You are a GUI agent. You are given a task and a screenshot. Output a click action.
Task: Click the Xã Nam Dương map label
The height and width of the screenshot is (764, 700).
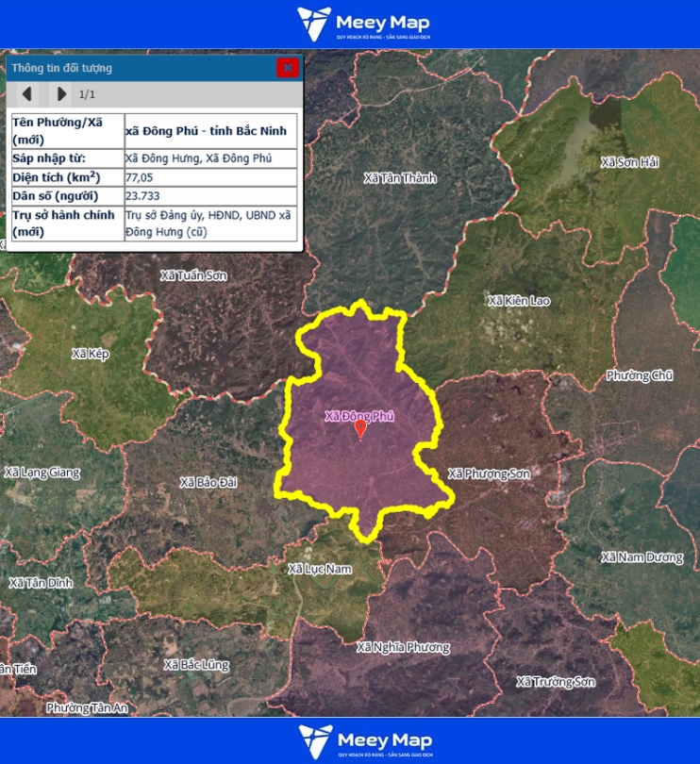642,557
